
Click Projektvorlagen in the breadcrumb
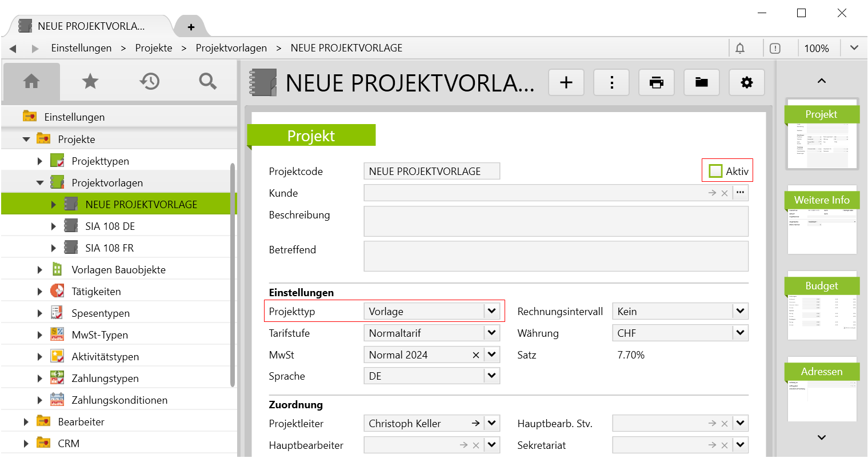[231, 48]
